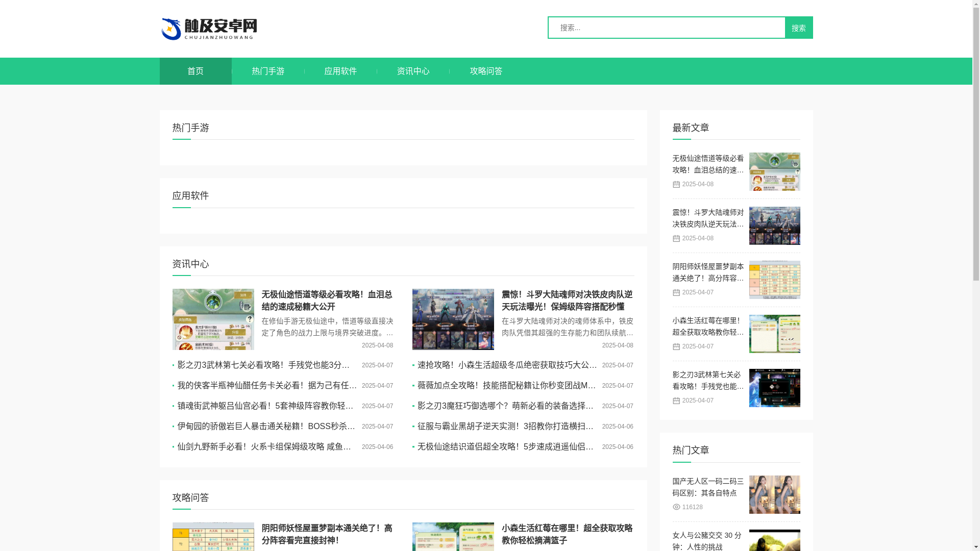Open the 速抢攻略！小森生活超级冬瓜 article
The image size is (980, 551).
[x=507, y=365]
